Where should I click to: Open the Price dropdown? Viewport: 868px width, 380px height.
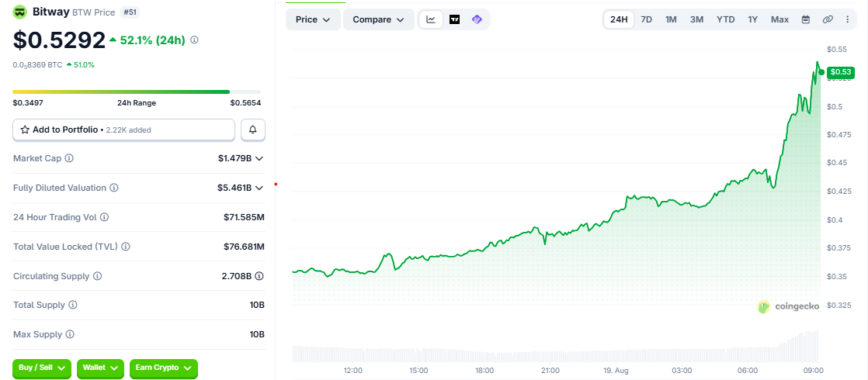pos(313,19)
